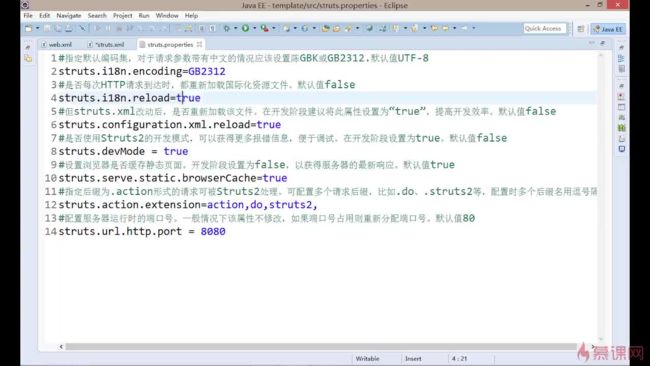This screenshot has width=650, height=366.
Task: Click line 6 struts.configuration.xml.reload=true
Action: pyautogui.click(x=170, y=125)
